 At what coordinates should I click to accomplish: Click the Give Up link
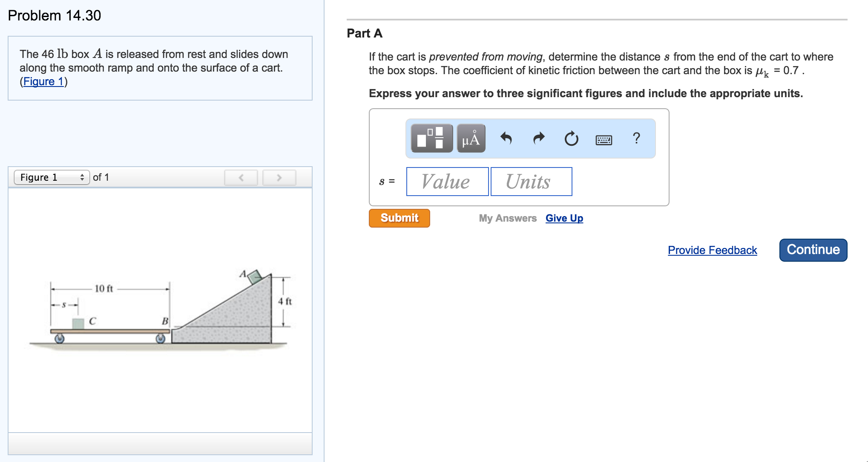pyautogui.click(x=564, y=218)
